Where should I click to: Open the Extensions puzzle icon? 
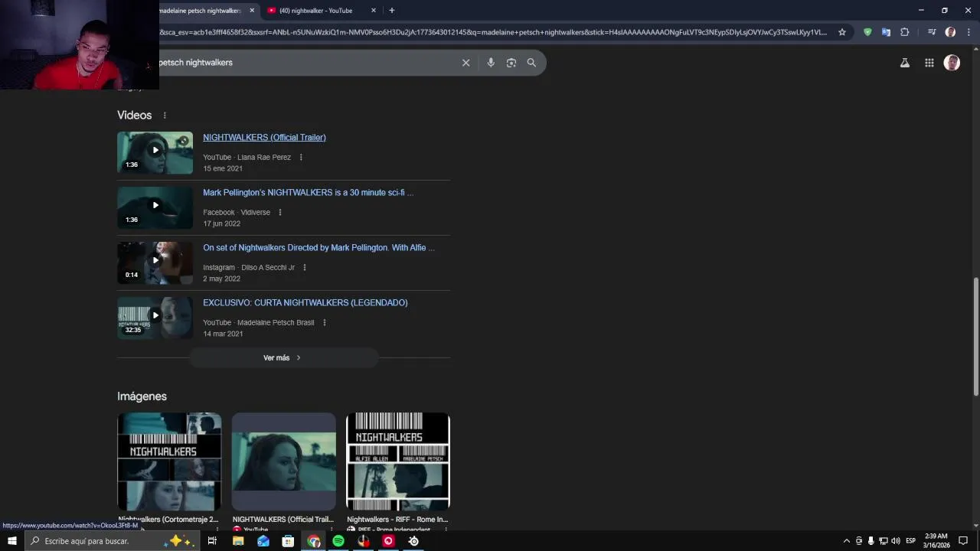(x=904, y=32)
